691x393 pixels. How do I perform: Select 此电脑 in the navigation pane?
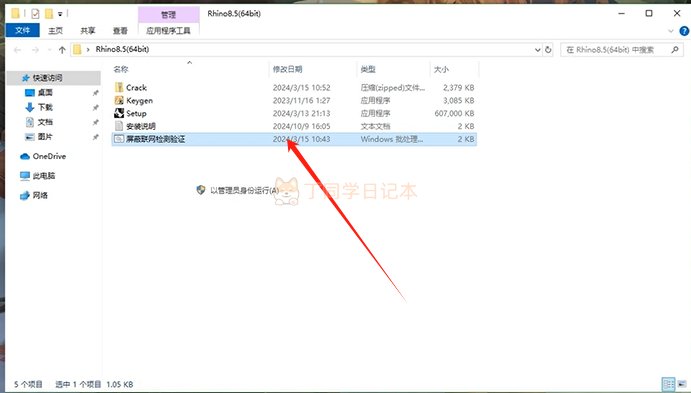click(44, 176)
